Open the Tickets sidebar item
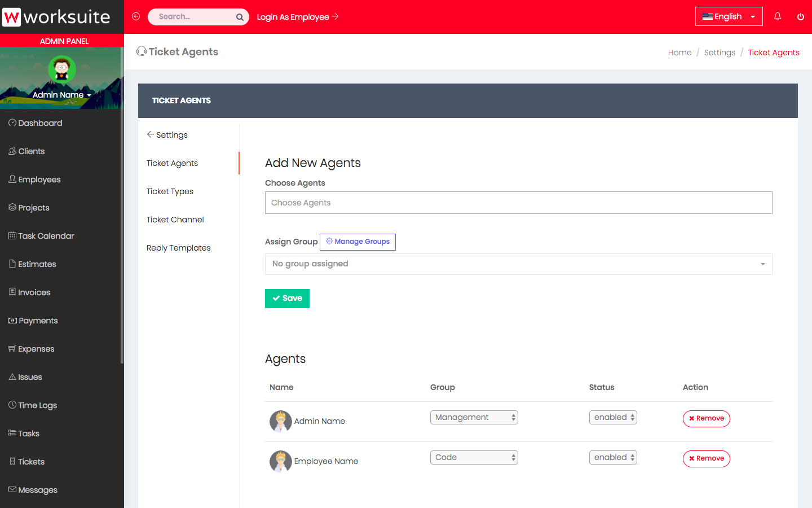812x508 pixels. tap(31, 462)
